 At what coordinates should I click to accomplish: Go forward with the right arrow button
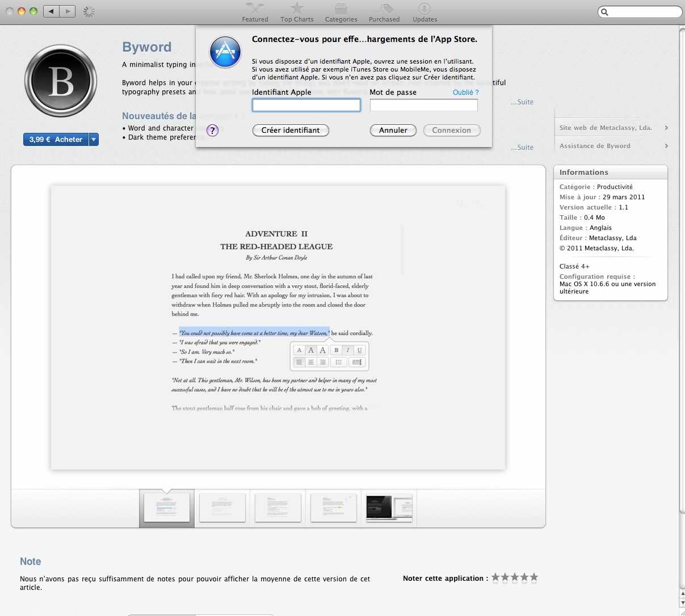point(68,11)
